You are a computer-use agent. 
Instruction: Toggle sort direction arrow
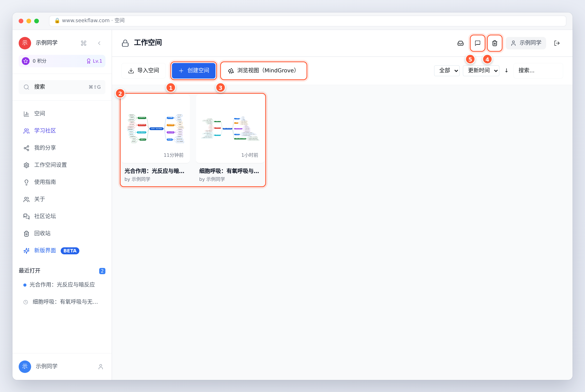click(x=506, y=71)
